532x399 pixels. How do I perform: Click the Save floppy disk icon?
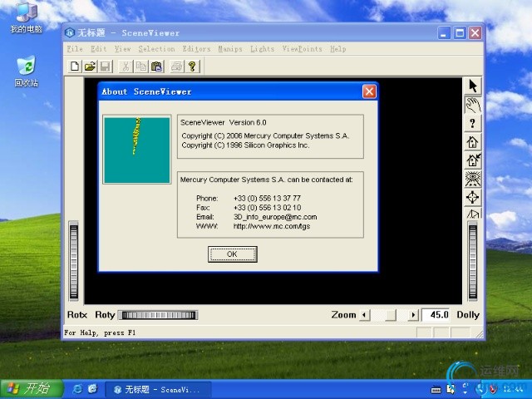pyautogui.click(x=106, y=66)
